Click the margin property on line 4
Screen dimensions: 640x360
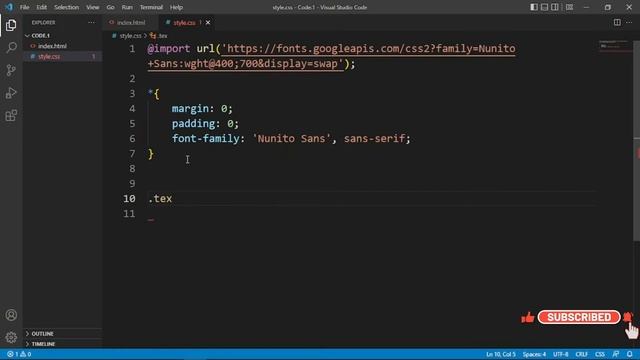click(190, 109)
